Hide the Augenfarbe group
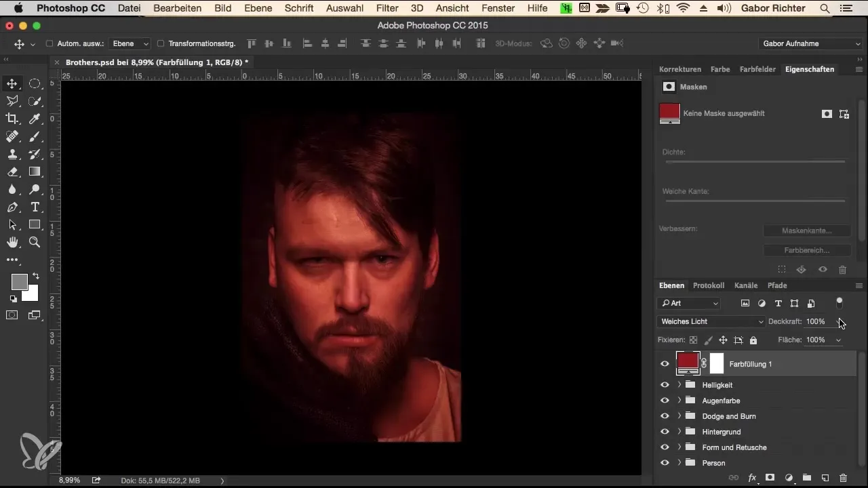The height and width of the screenshot is (488, 868). (x=665, y=401)
